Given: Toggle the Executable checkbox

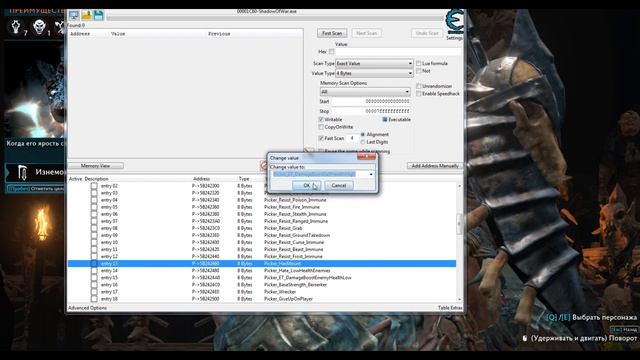Looking at the screenshot, I should coord(385,120).
